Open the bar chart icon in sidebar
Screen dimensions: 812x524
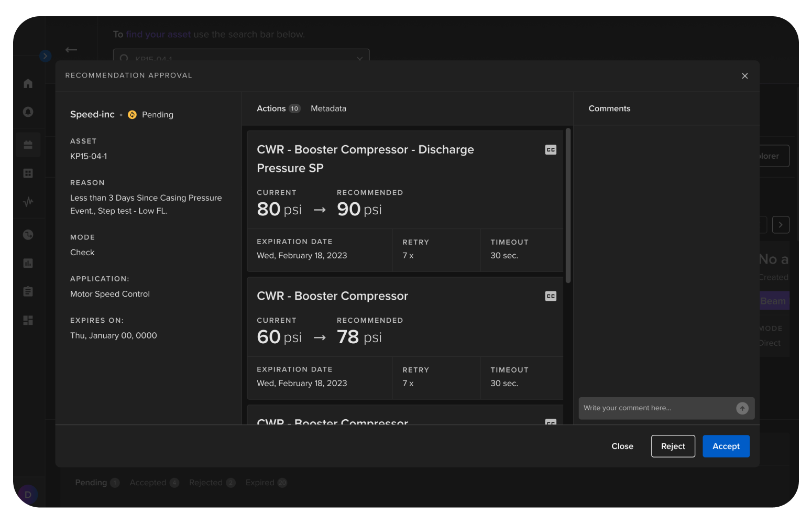coord(28,263)
